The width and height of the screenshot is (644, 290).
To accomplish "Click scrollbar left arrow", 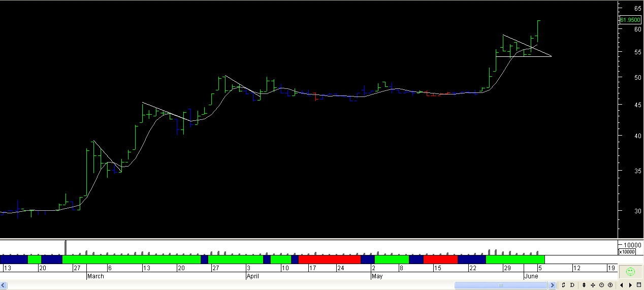I will click(x=4, y=285).
